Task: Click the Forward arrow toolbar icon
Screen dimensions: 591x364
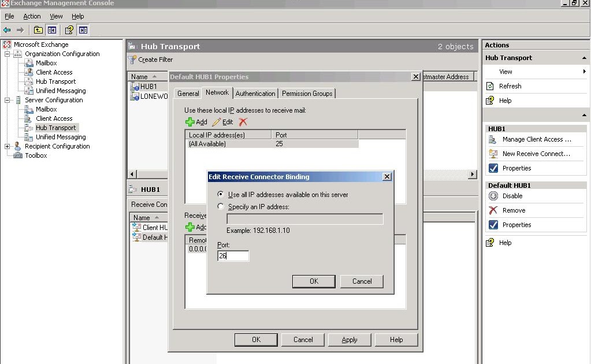Action: 20,30
